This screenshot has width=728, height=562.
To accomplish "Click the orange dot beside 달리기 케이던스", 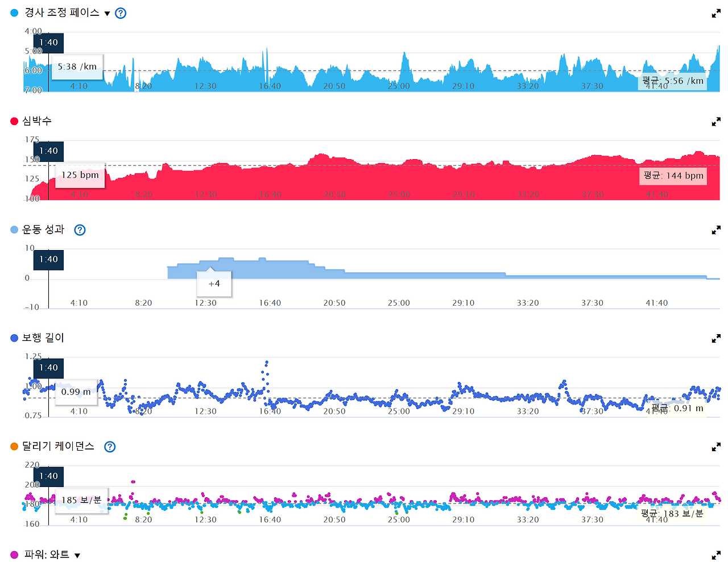I will click(14, 447).
